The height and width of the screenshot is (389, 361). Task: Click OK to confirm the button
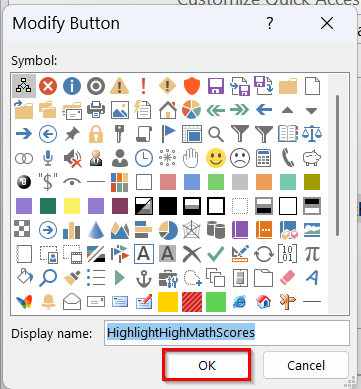click(207, 365)
